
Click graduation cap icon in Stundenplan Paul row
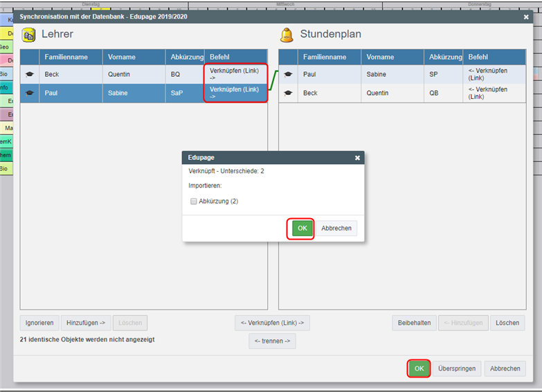pyautogui.click(x=288, y=74)
